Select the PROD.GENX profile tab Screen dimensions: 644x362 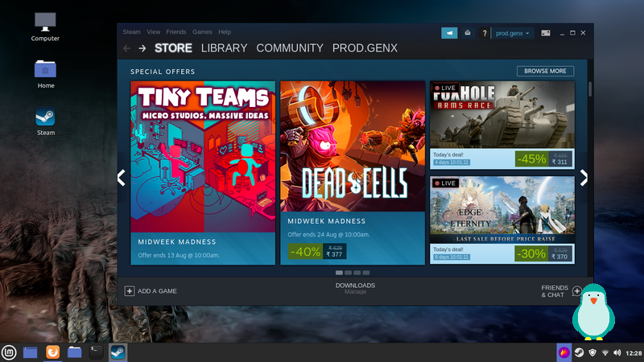pos(365,48)
